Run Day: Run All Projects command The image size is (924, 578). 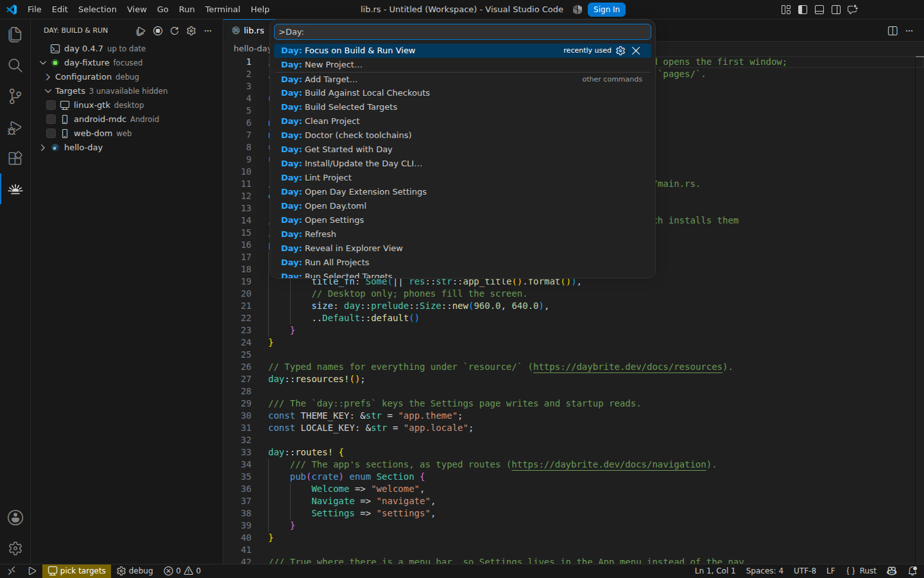(462, 263)
